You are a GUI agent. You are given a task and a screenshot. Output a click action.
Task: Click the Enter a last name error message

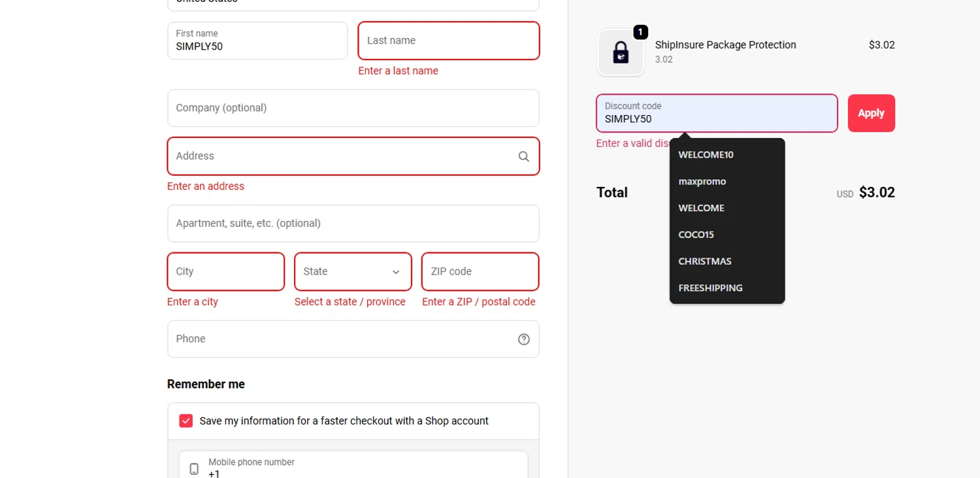tap(398, 71)
